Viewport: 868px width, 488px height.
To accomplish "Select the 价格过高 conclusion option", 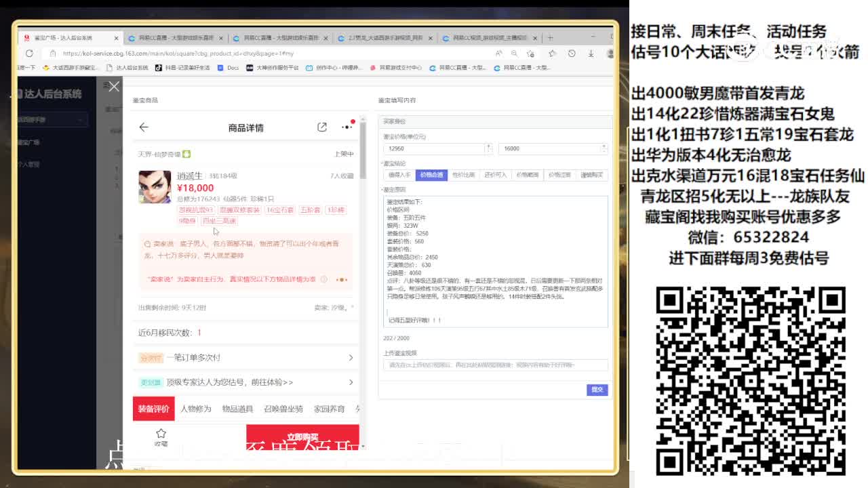I will pos(559,175).
